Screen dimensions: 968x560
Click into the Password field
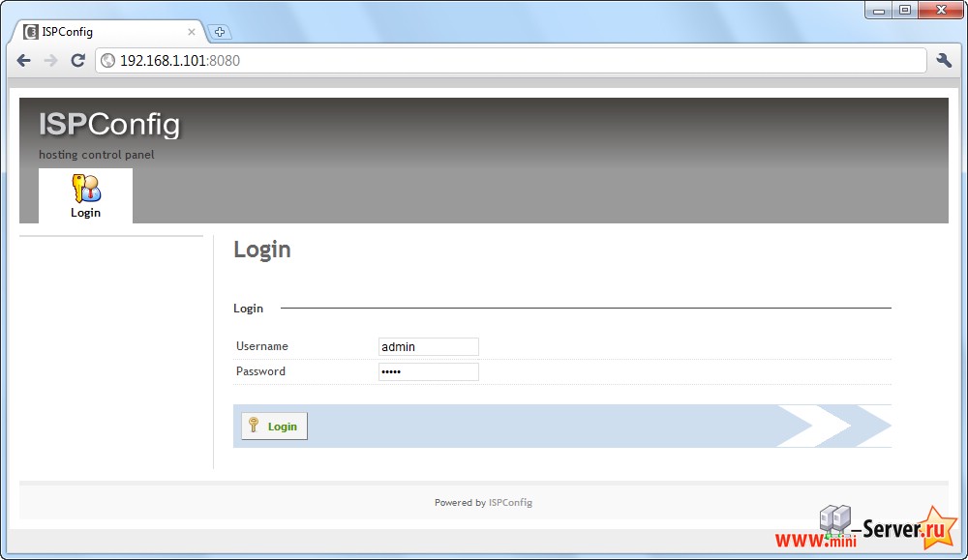(429, 372)
